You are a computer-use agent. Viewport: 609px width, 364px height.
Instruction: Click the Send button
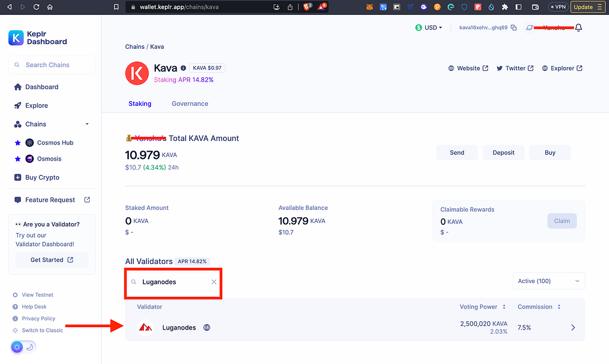457,153
